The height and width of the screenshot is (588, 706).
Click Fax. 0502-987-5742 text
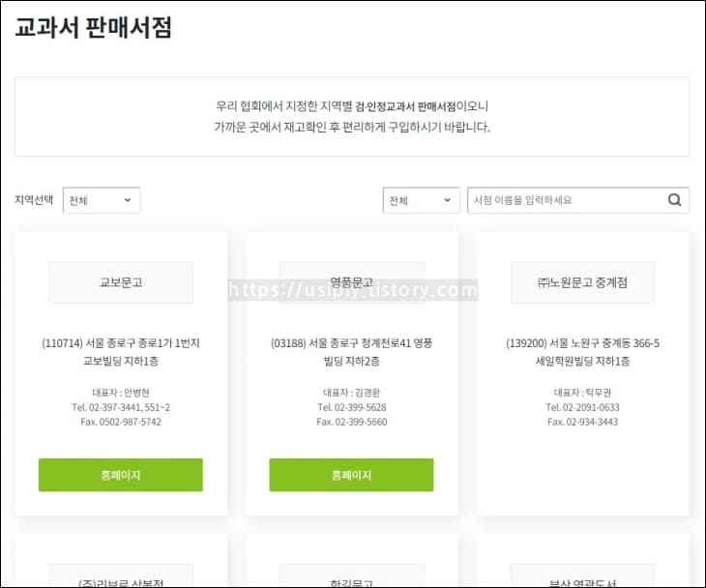coord(121,422)
